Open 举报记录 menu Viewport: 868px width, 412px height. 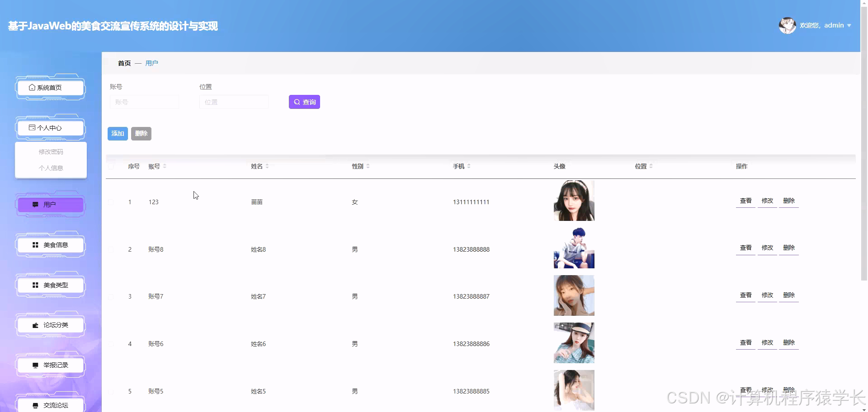51,365
